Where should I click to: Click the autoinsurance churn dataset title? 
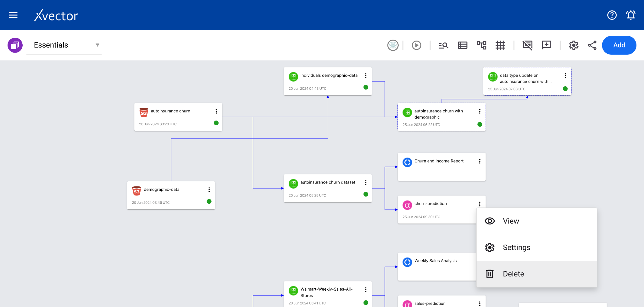pos(328,182)
